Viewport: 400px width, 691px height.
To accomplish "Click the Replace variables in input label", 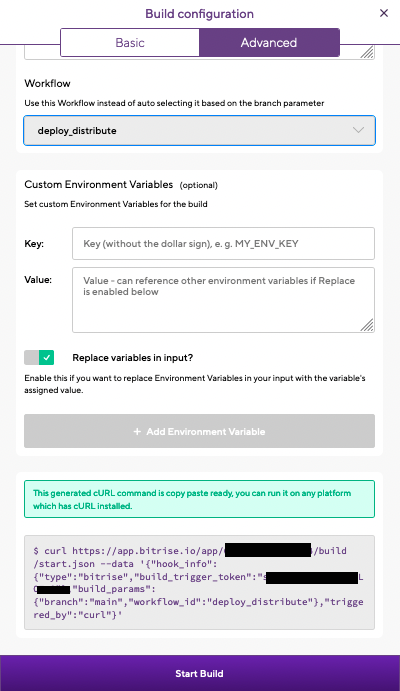I will [x=133, y=358].
